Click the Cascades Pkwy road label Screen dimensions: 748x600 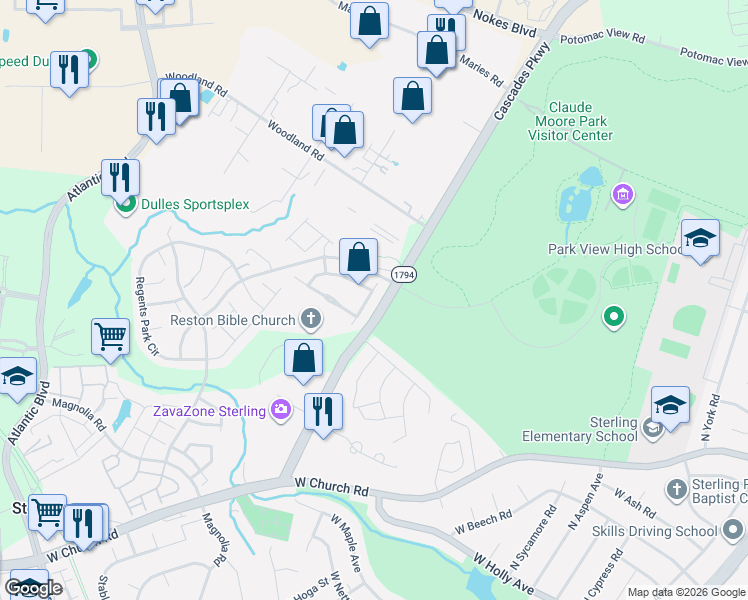522,81
